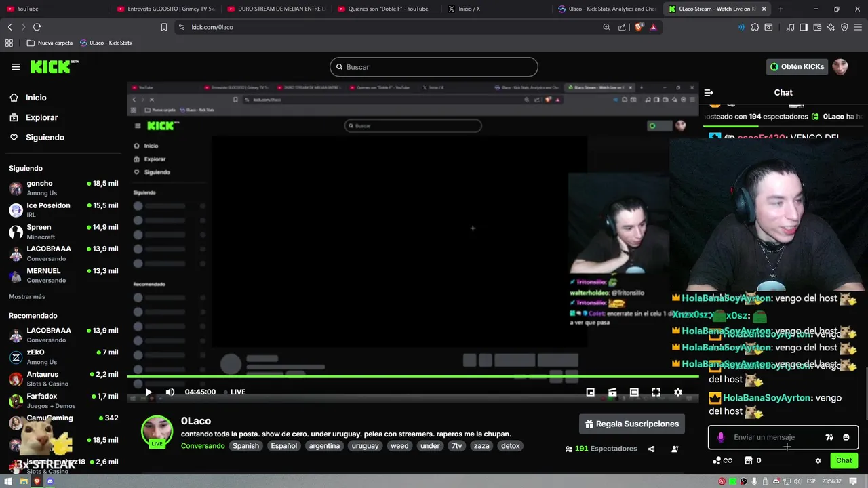Toggle the browser sidebar panel
This screenshot has width=868, height=488.
click(804, 27)
